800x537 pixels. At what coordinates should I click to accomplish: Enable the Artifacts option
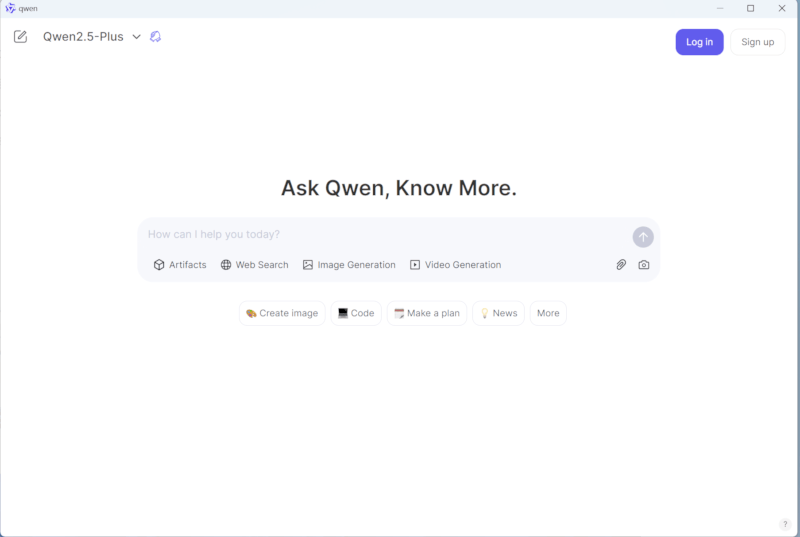click(180, 265)
